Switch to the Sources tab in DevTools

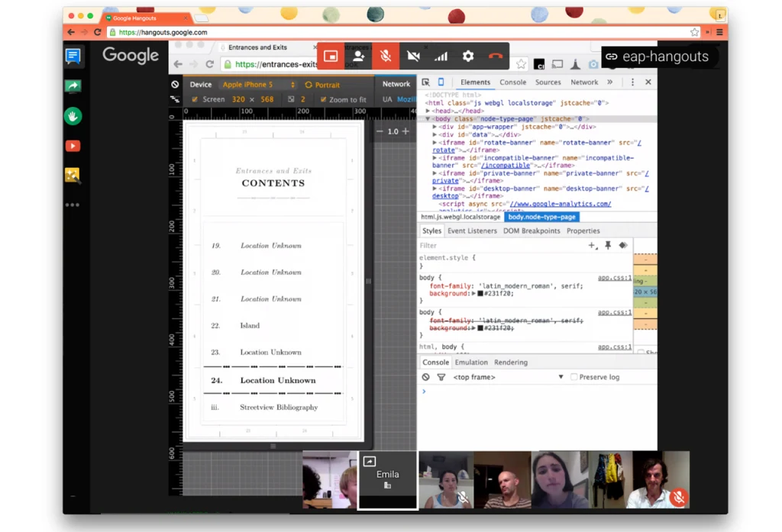[x=548, y=82]
